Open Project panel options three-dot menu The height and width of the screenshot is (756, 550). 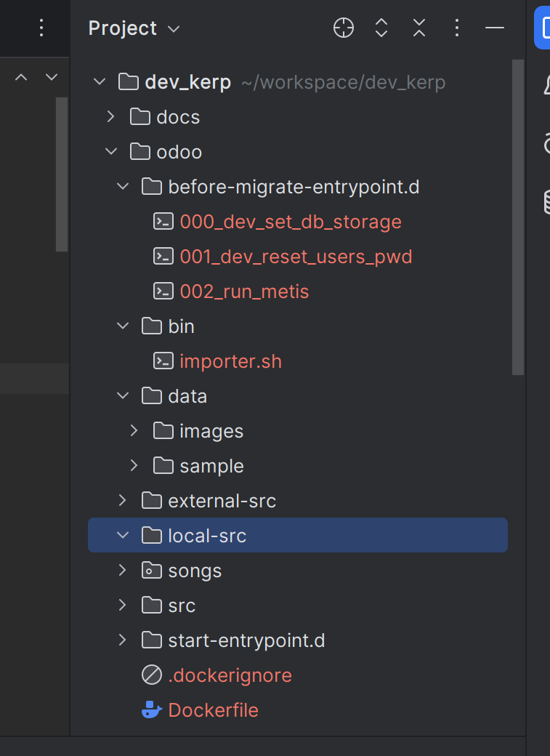[457, 28]
